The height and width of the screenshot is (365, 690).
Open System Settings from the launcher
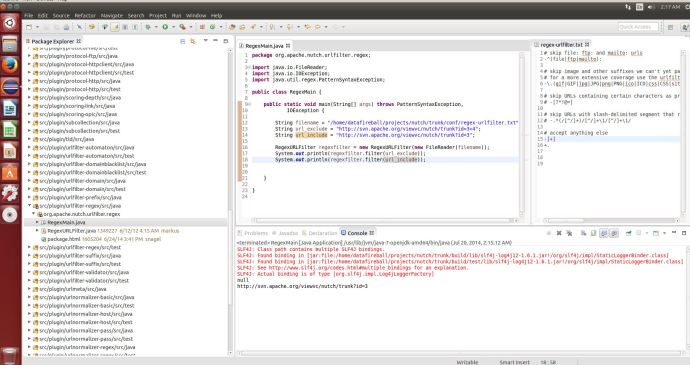click(x=10, y=193)
